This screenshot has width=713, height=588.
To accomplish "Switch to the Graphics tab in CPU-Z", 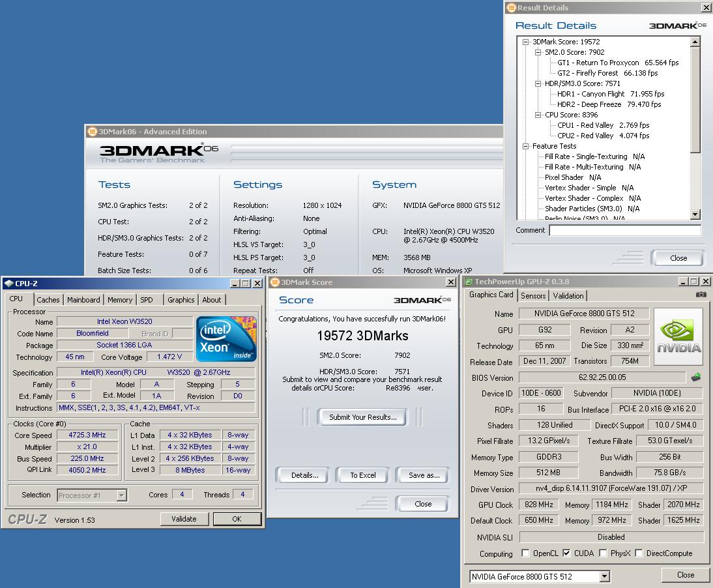I will (181, 300).
